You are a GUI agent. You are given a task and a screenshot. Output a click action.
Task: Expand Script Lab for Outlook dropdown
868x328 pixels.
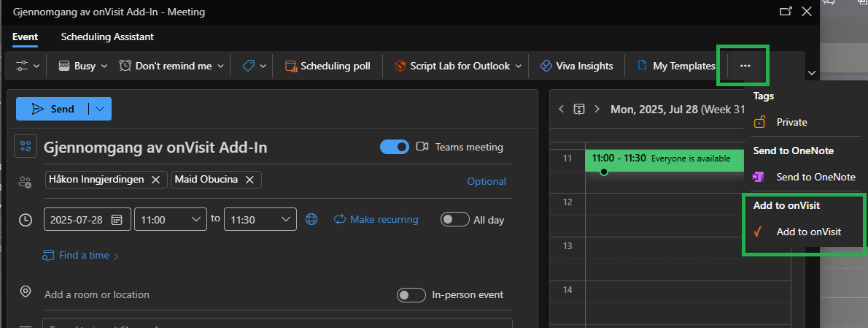pyautogui.click(x=519, y=66)
